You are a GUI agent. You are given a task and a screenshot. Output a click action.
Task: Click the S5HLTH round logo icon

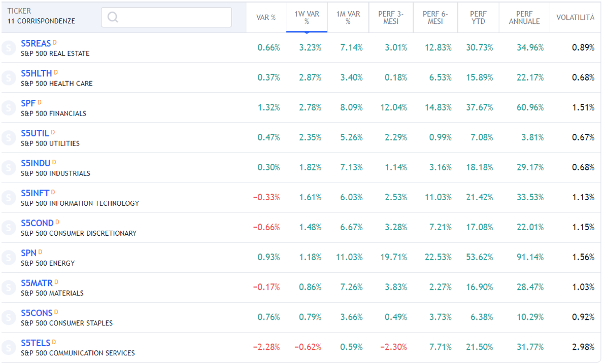(9, 78)
